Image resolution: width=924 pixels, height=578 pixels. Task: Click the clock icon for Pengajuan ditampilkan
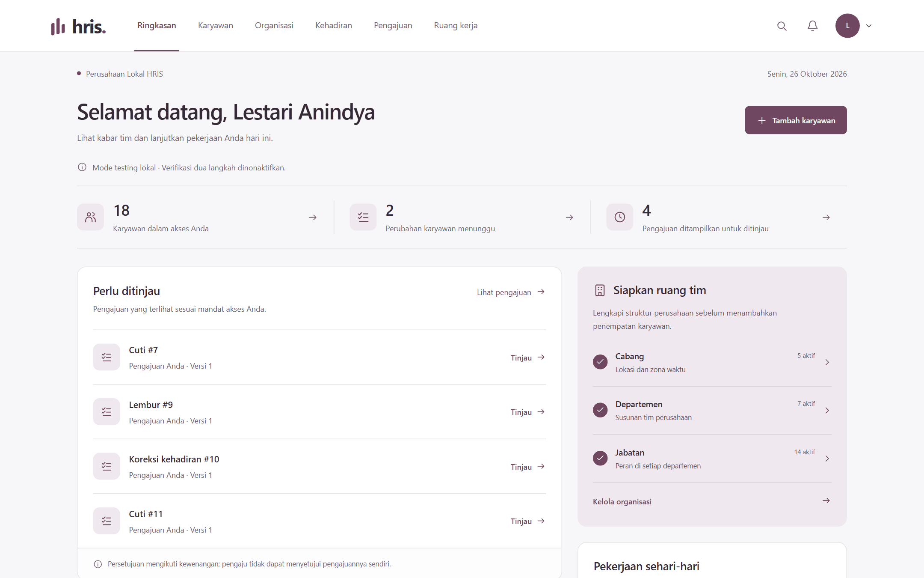click(619, 217)
